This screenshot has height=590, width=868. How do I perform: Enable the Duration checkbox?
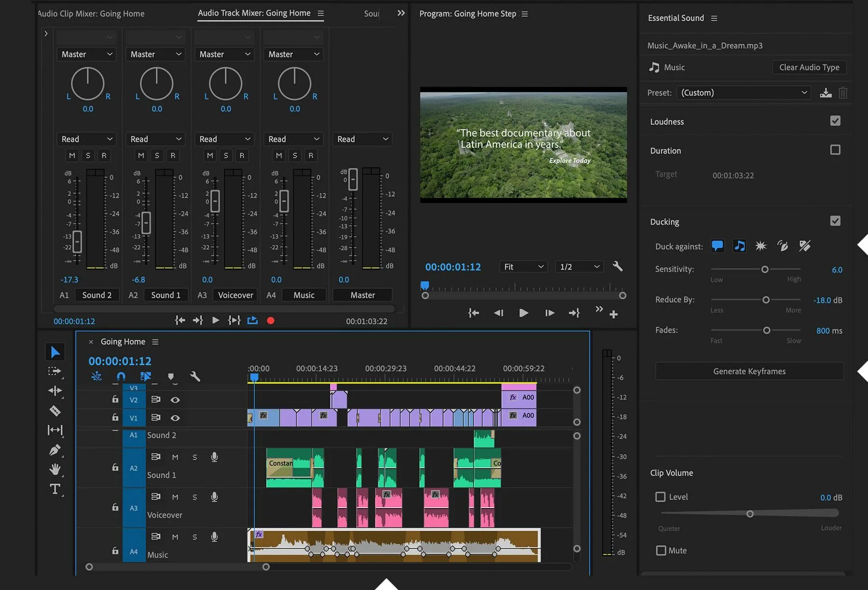point(835,150)
